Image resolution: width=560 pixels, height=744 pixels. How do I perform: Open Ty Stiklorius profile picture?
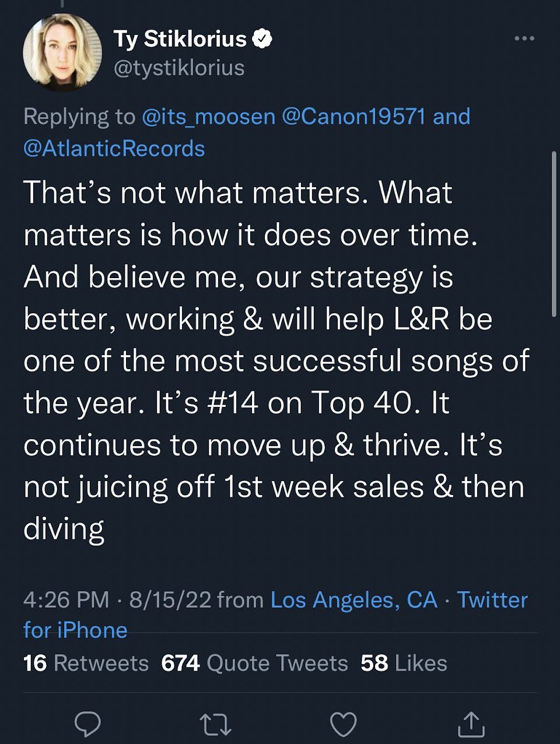coord(62,52)
